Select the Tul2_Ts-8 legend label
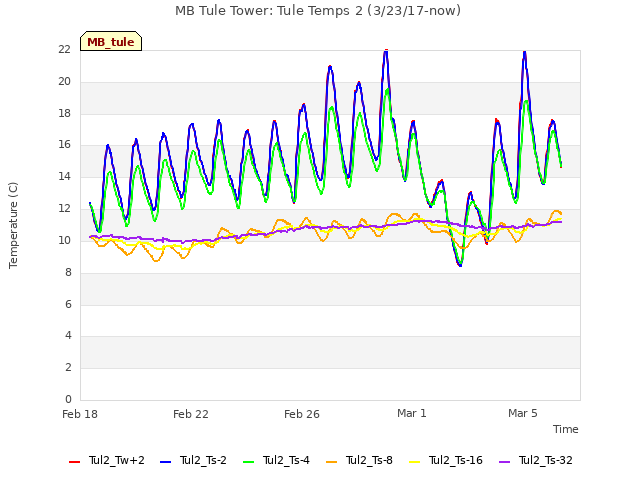This screenshot has height=480, width=640. pos(369,460)
